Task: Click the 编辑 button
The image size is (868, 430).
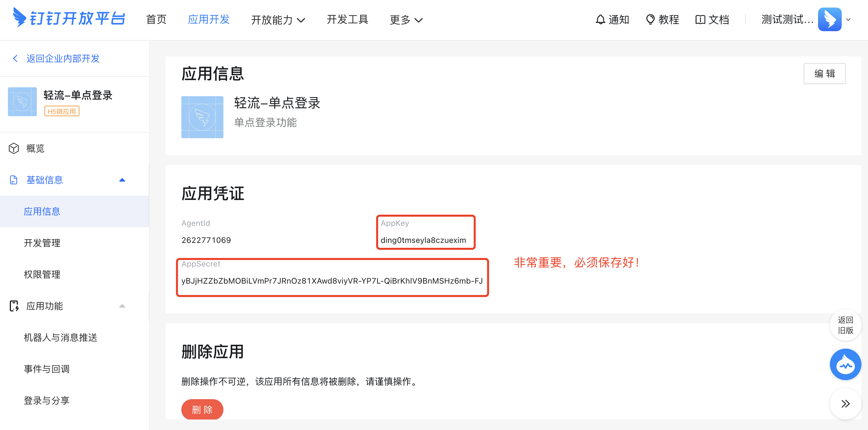Action: click(x=824, y=74)
